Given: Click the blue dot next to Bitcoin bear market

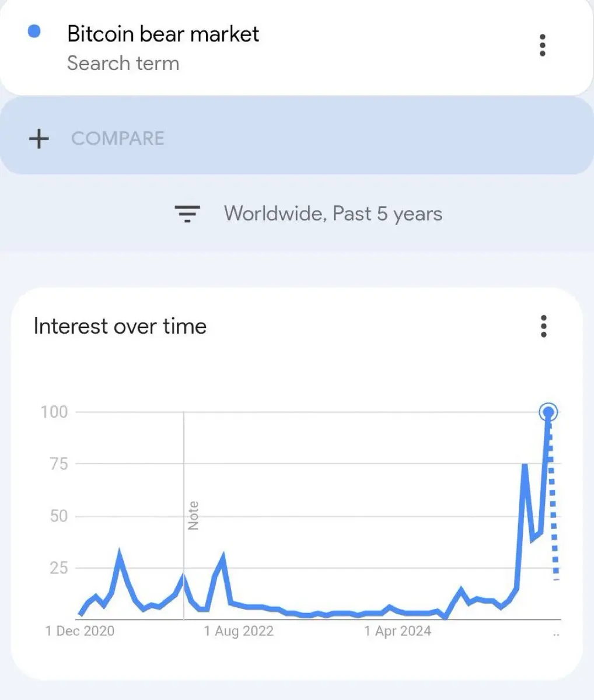Looking at the screenshot, I should tap(34, 32).
